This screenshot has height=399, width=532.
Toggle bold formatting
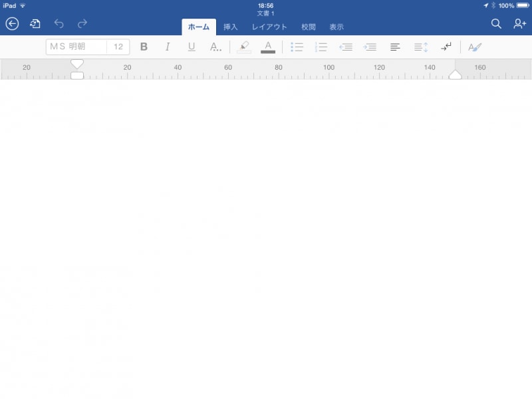(143, 47)
